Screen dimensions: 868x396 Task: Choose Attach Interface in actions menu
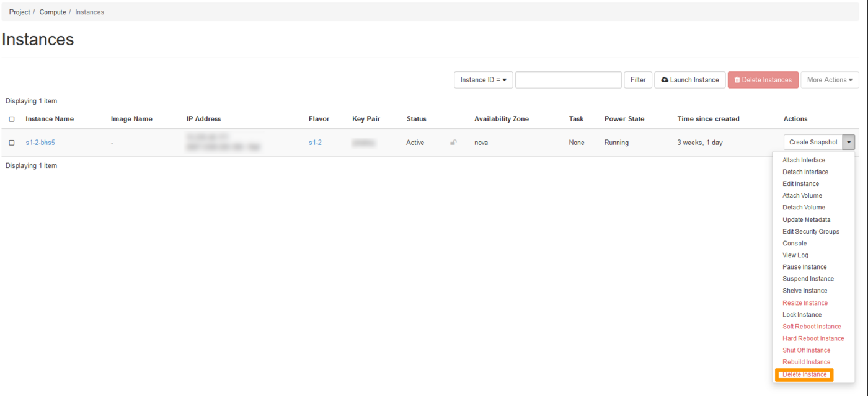click(x=804, y=161)
